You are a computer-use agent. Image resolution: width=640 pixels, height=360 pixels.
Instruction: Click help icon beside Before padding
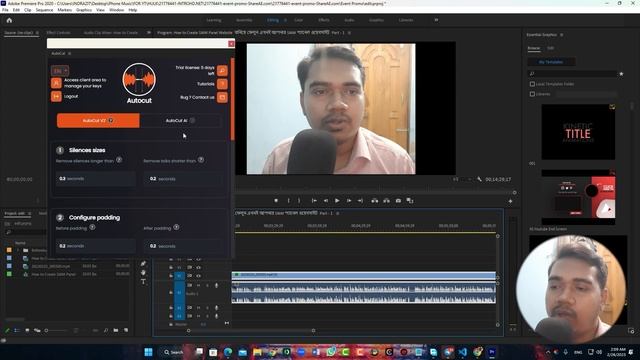pos(92,227)
